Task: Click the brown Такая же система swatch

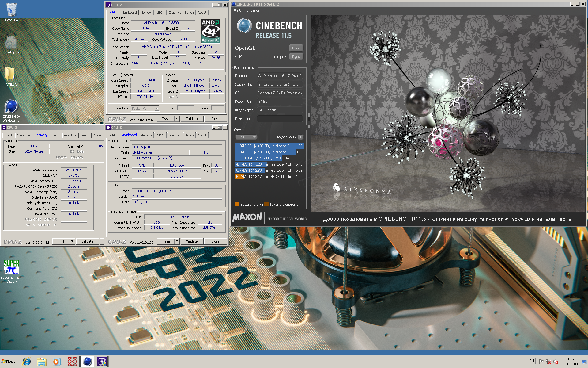Action: 266,205
